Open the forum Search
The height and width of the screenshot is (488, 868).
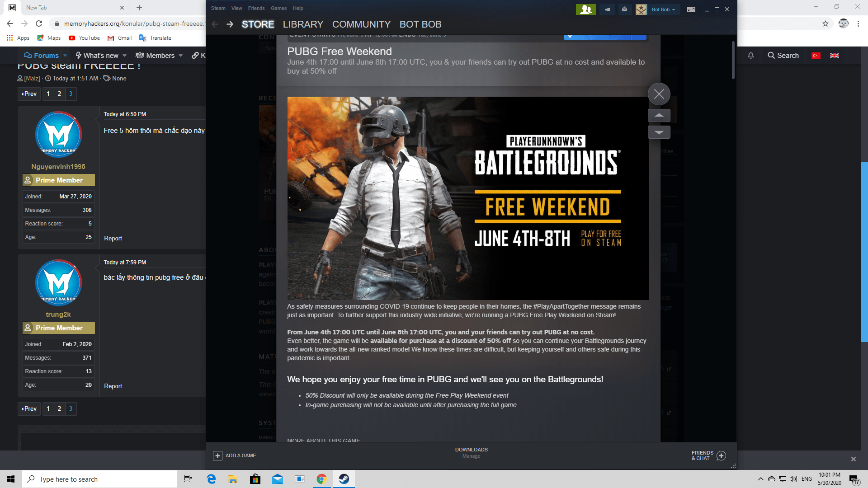point(783,56)
